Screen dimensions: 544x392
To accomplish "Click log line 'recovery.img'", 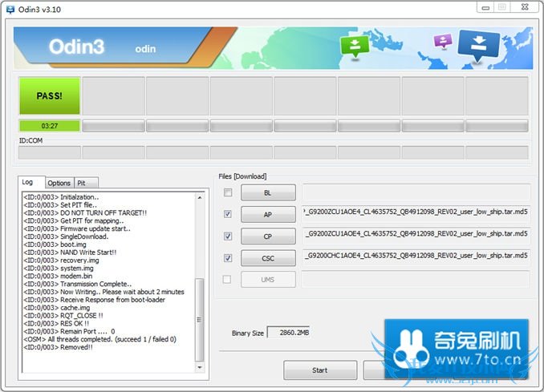I will (x=61, y=261).
